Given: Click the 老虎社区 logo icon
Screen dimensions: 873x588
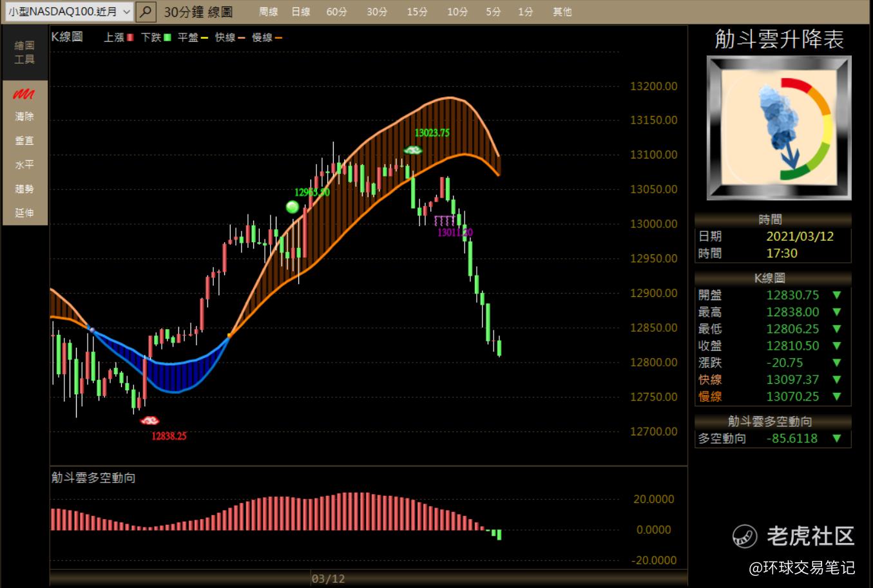Looking at the screenshot, I should point(745,536).
